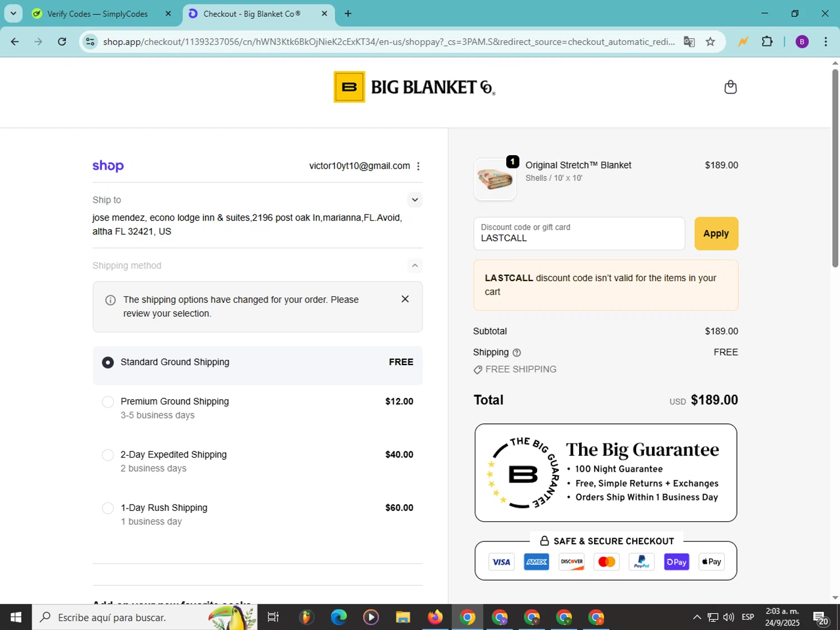Open the site information icon in the address bar
Viewport: 840px width, 630px height.
pos(90,41)
